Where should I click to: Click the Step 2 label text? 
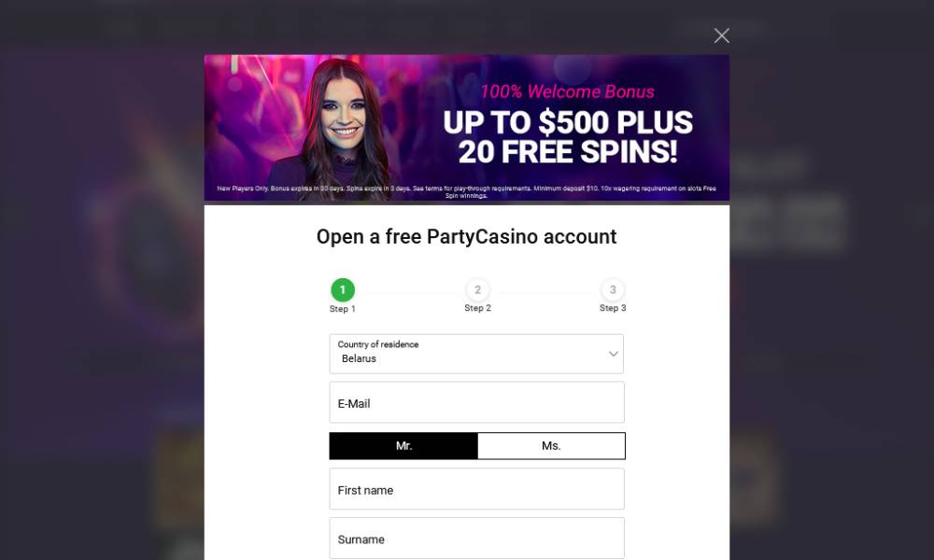pyautogui.click(x=477, y=308)
